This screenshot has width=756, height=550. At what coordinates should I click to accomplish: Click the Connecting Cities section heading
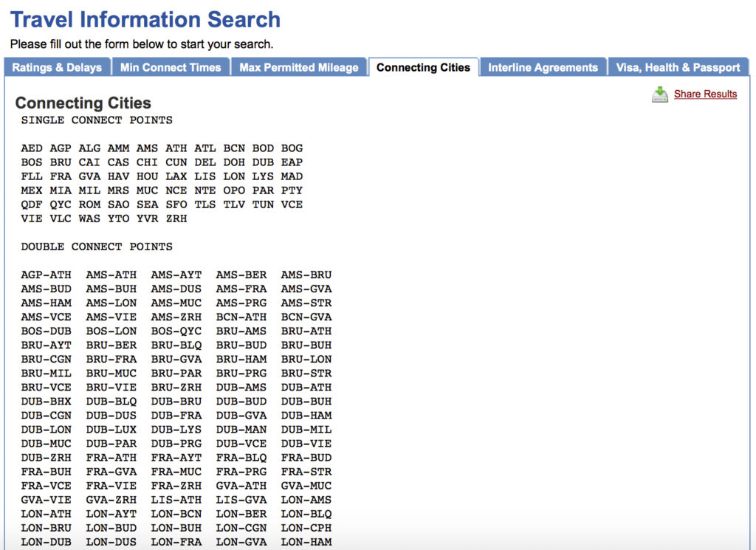click(x=83, y=103)
